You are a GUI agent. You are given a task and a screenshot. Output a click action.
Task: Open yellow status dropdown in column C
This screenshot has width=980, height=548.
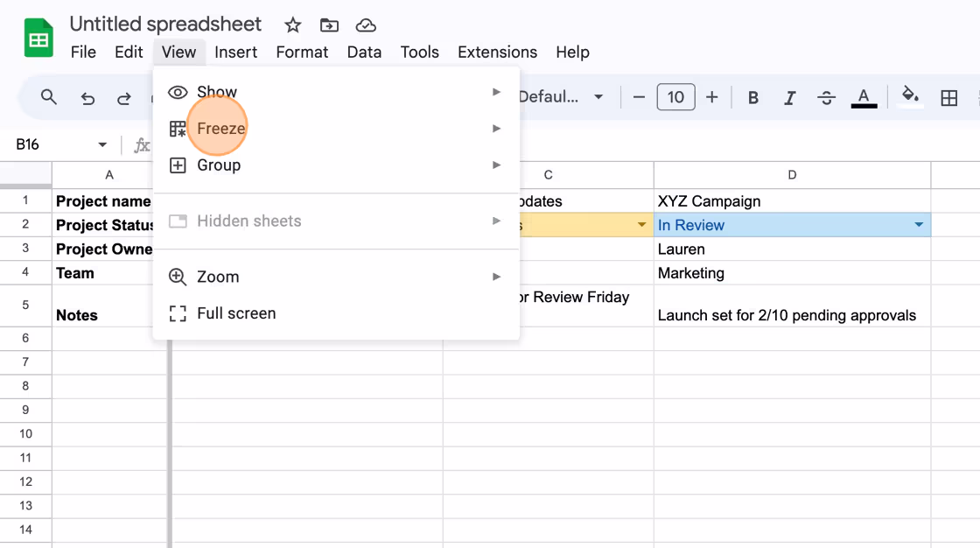pyautogui.click(x=641, y=225)
